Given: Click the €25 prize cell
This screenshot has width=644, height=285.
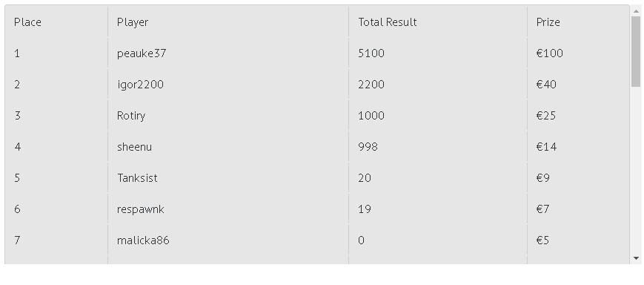Looking at the screenshot, I should pos(546,116).
